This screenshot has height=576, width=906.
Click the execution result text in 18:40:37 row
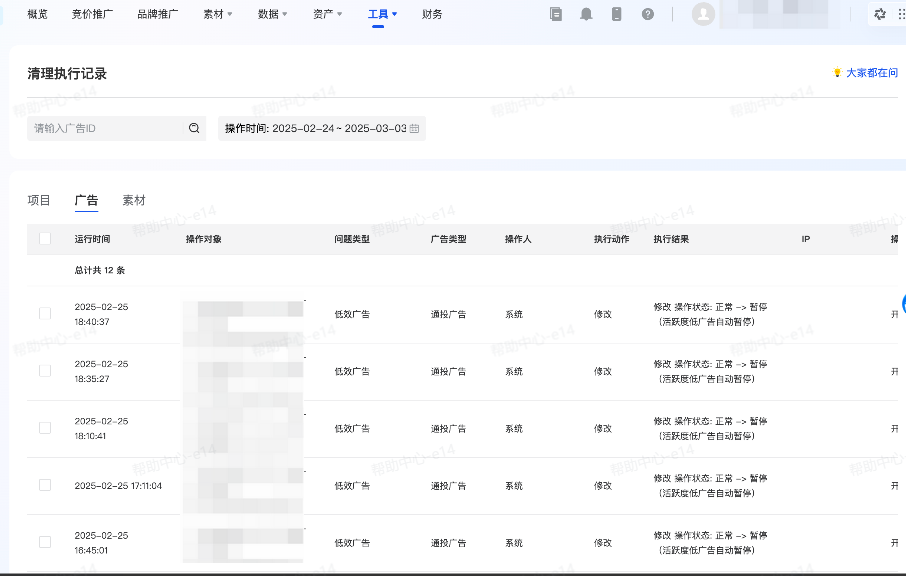710,314
